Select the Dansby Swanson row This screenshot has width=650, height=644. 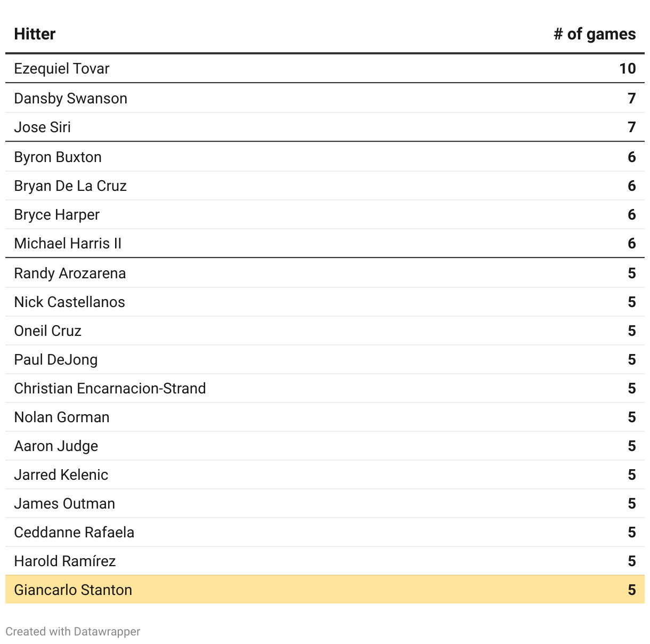(325, 98)
